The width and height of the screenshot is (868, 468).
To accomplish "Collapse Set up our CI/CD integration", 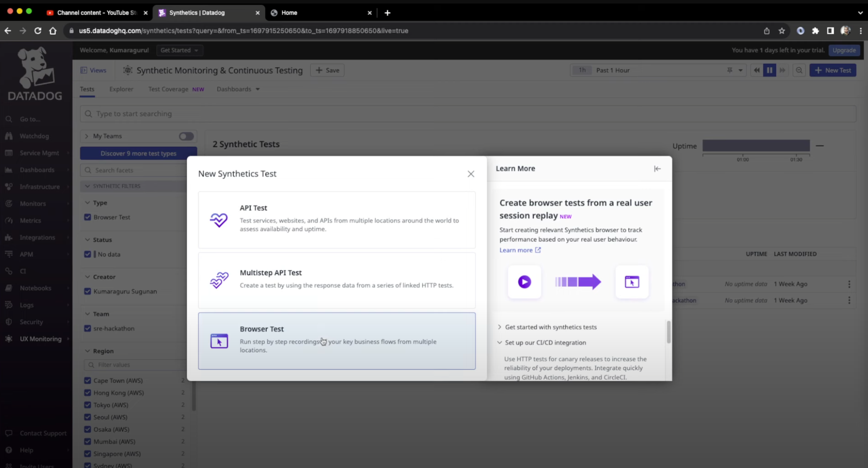I will pyautogui.click(x=542, y=343).
